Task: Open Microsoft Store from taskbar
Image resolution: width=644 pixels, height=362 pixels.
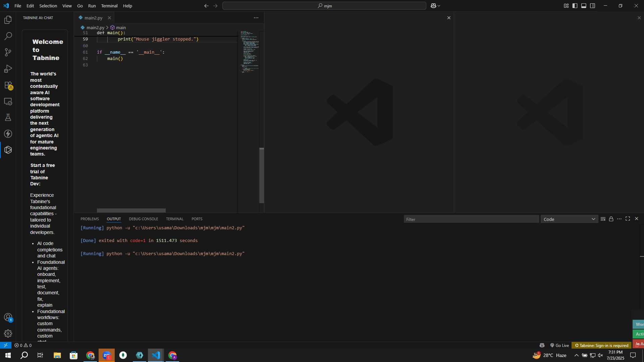Action: click(73, 355)
